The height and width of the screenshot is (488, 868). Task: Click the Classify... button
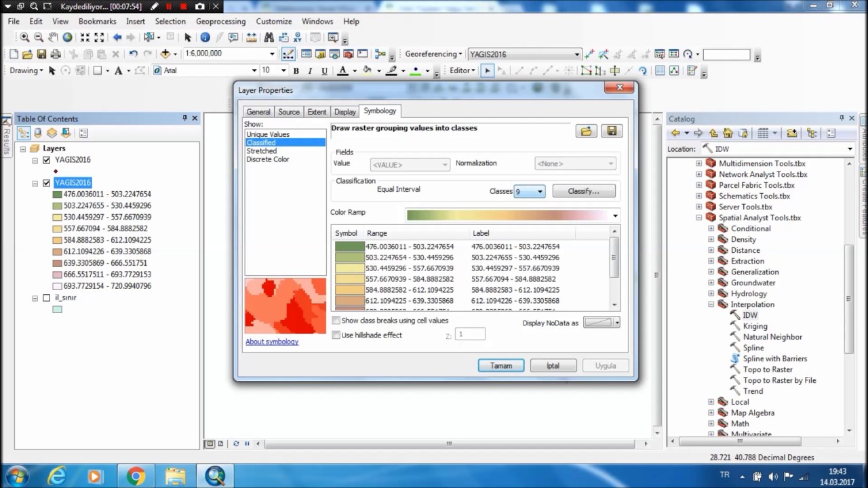point(584,191)
